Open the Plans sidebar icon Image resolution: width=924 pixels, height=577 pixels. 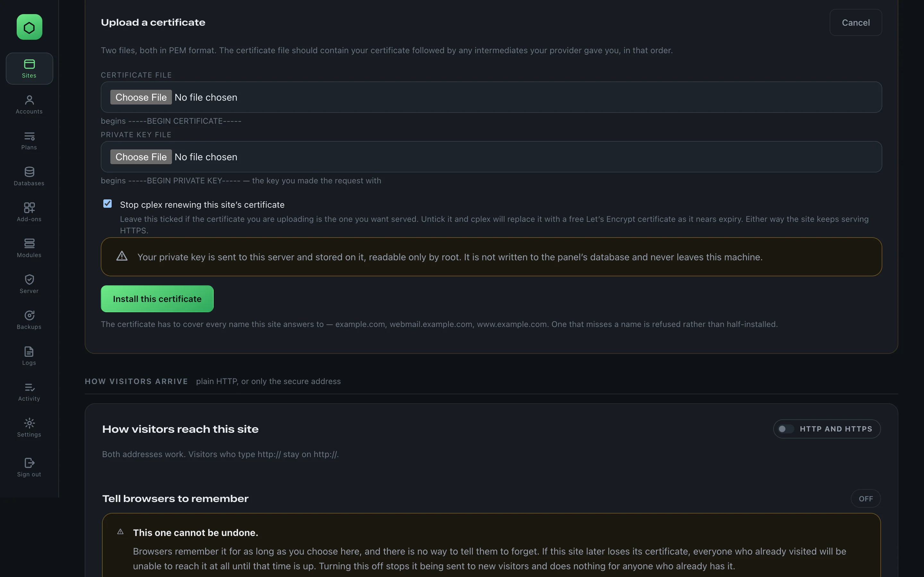pos(30,140)
